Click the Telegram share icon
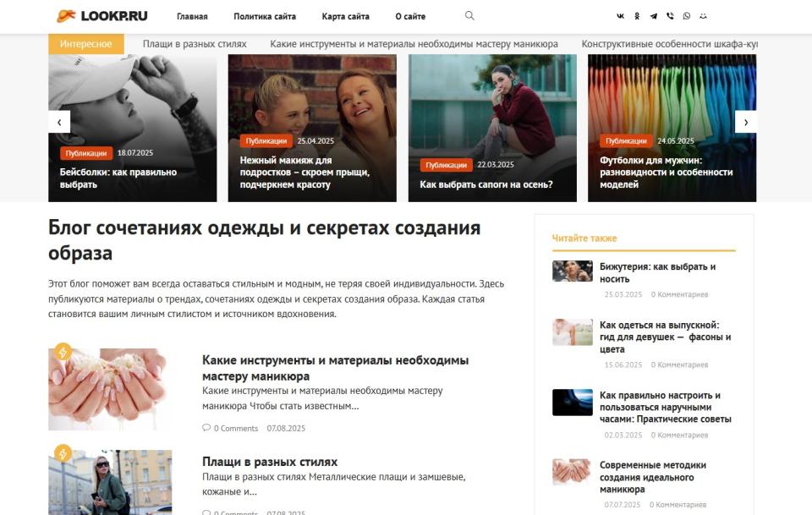Viewport: 812px width, 515px height. click(654, 15)
